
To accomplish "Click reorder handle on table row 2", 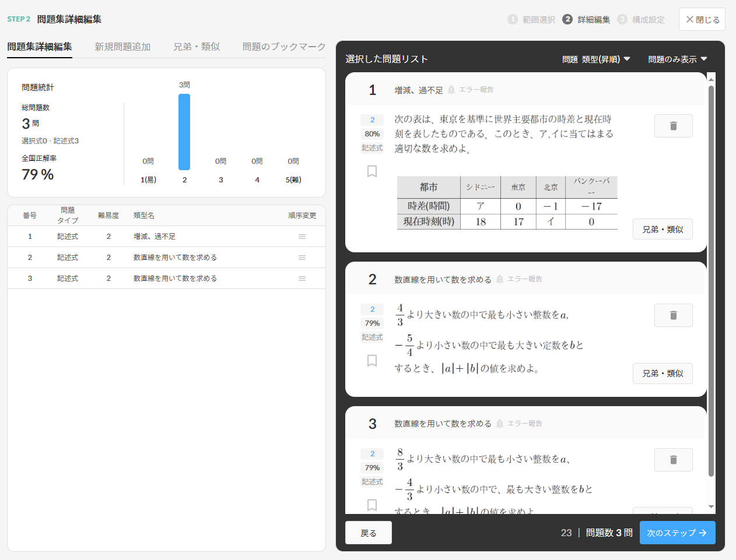I will pyautogui.click(x=302, y=258).
